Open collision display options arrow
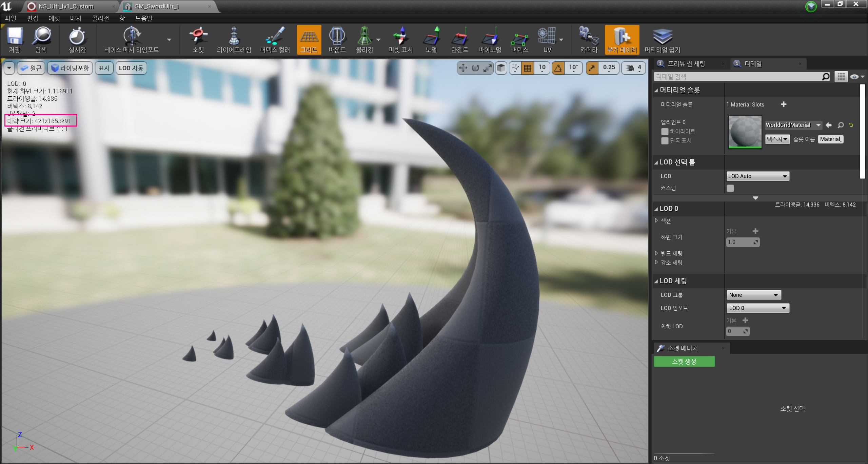Image resolution: width=868 pixels, height=464 pixels. click(x=378, y=40)
